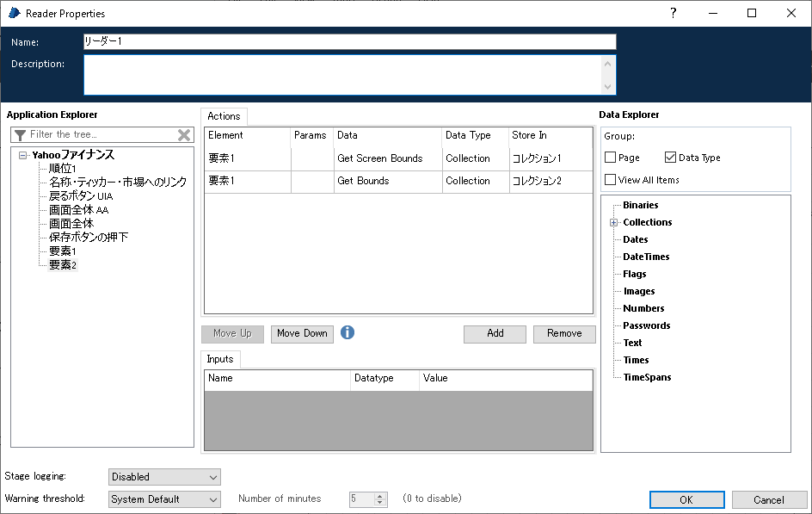Click the Blue Prism logo in title bar
The image size is (812, 514).
pyautogui.click(x=15, y=13)
